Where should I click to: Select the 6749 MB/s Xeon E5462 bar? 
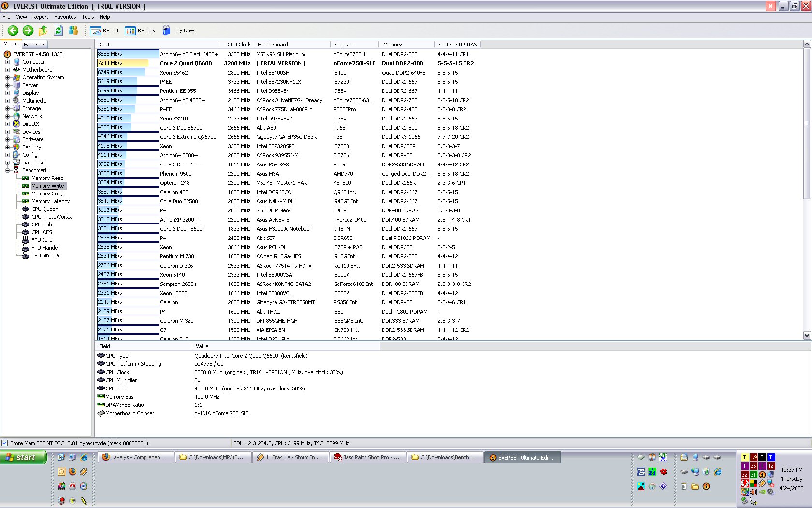(128, 72)
